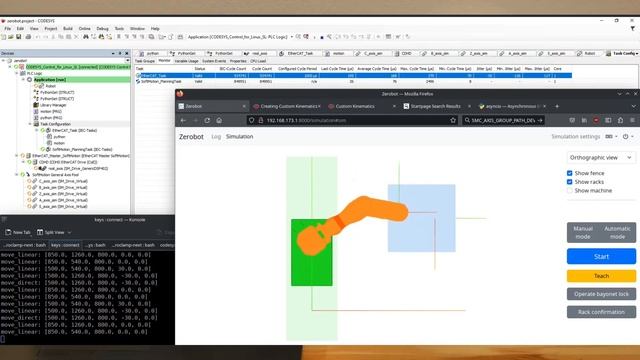Select real_axis SM_Drive_GenericDSP402 in device tree

[78, 168]
